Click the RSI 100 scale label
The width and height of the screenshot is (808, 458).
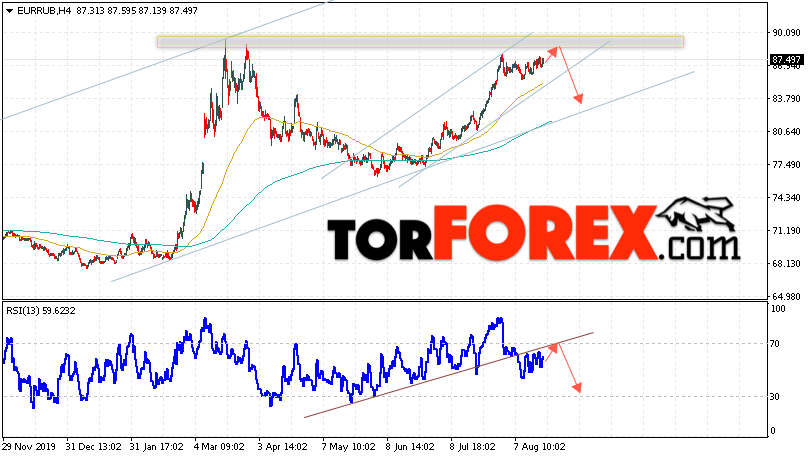(x=778, y=309)
